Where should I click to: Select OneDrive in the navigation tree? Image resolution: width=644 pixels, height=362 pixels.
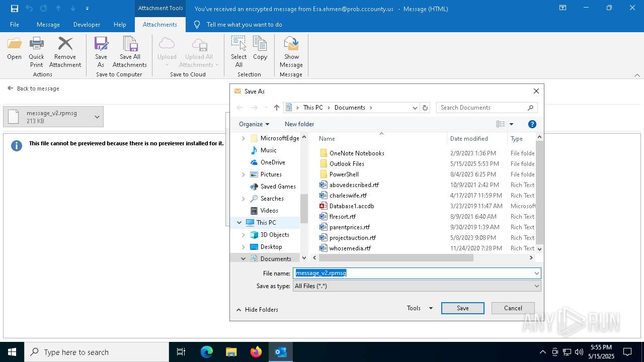[x=273, y=162]
